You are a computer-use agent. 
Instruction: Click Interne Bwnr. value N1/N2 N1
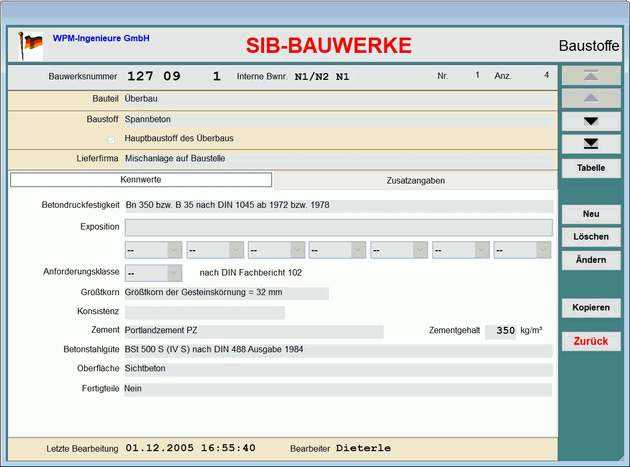click(x=322, y=76)
